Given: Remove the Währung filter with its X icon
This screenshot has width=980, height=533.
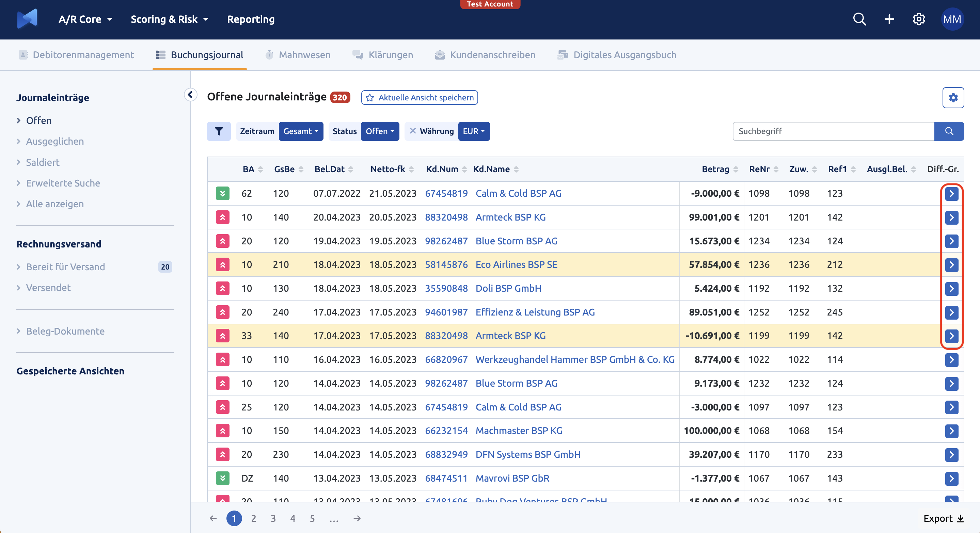Looking at the screenshot, I should click(x=412, y=131).
